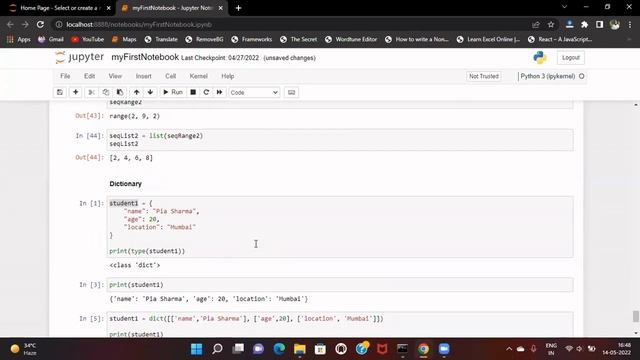
Task: Open the Help menu
Action: [228, 76]
